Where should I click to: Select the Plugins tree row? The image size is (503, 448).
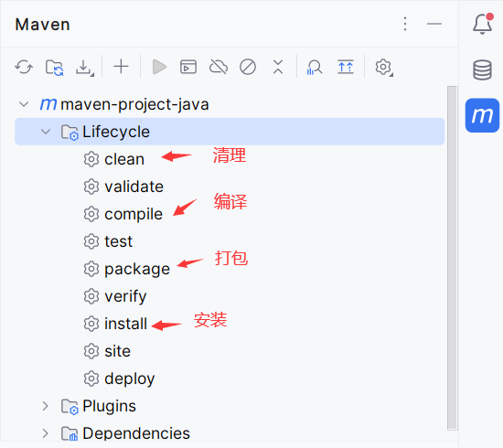coord(230,406)
